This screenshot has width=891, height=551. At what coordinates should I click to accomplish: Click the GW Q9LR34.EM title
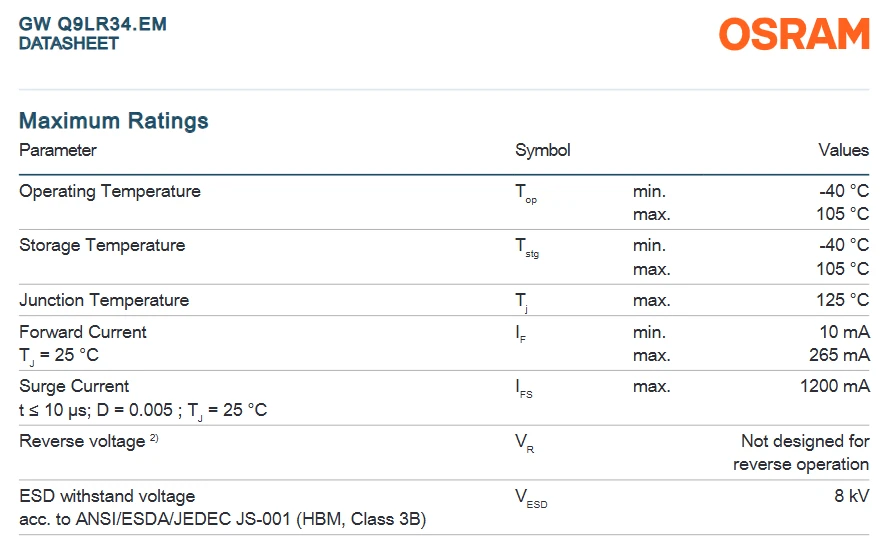tap(93, 24)
